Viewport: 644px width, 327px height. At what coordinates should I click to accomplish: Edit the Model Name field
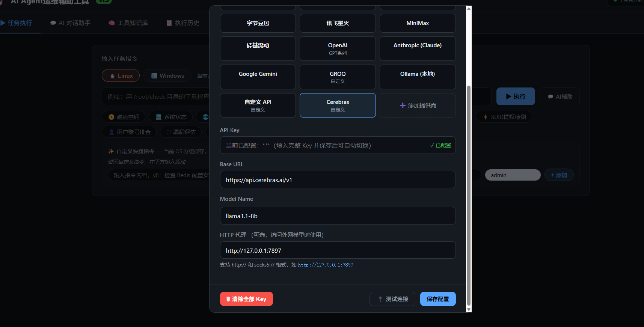(x=338, y=216)
